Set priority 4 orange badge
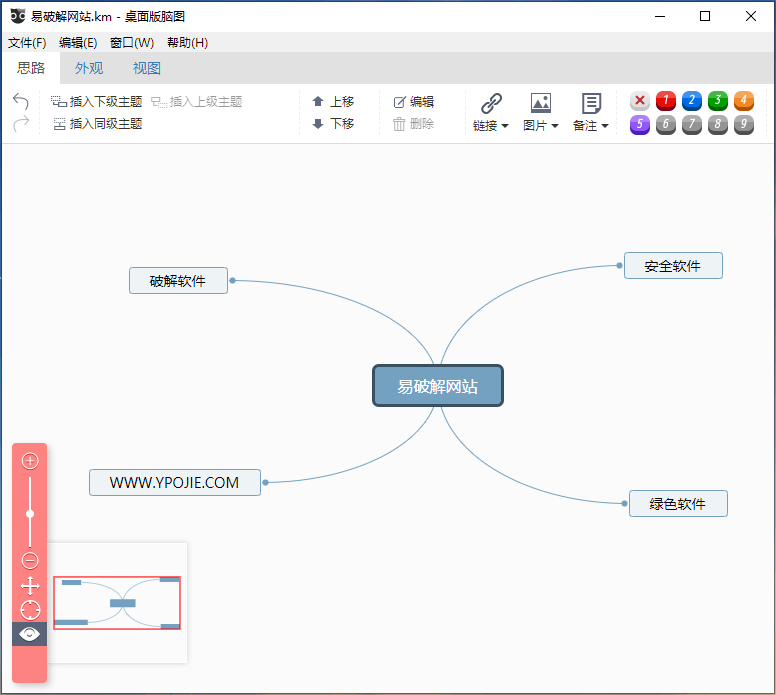The image size is (776, 695). (744, 101)
